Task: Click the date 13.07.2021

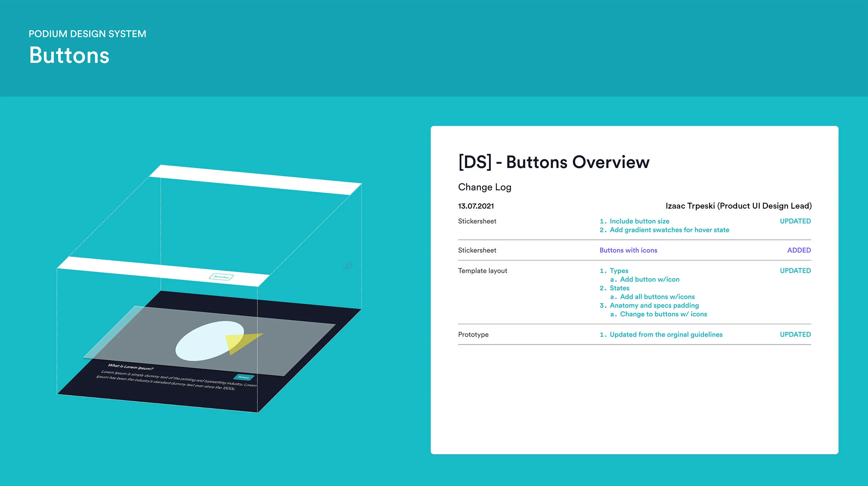Action: click(x=476, y=206)
